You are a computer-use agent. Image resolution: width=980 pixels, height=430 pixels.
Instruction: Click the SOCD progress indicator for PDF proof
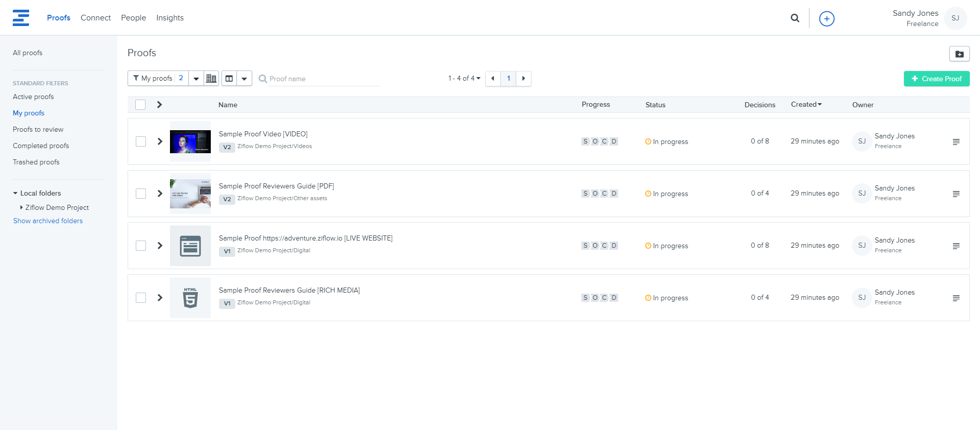[x=600, y=194]
